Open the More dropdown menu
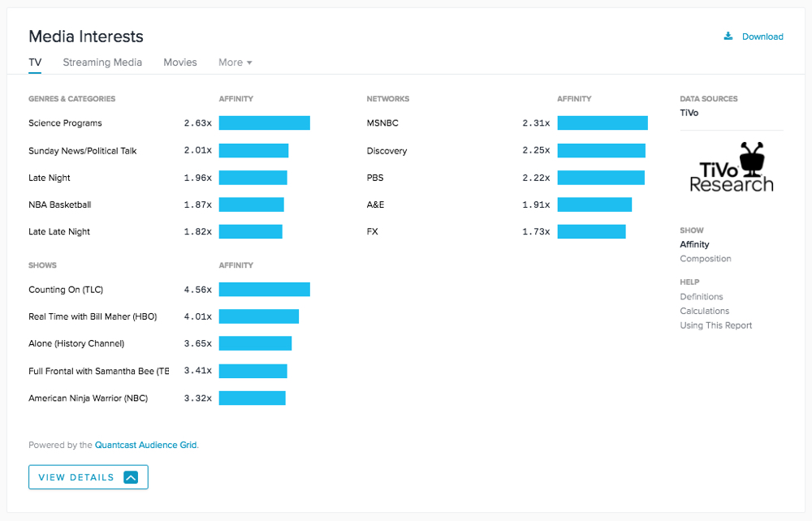 tap(235, 62)
